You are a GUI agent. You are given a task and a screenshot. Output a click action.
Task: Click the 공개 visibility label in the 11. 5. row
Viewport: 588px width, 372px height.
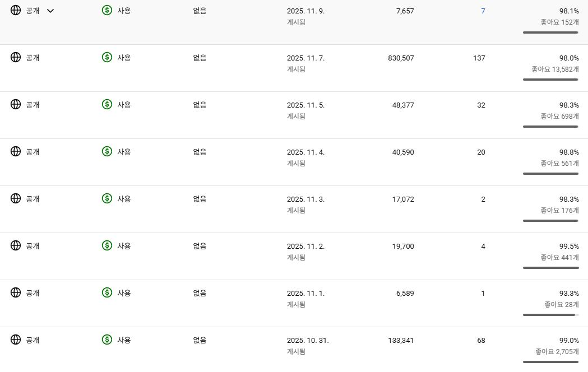tap(33, 105)
